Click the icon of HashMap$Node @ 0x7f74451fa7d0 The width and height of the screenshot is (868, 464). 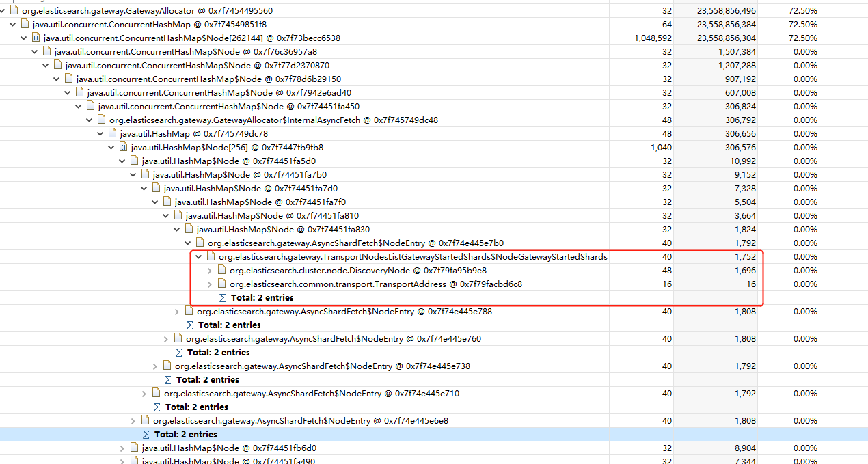(157, 189)
